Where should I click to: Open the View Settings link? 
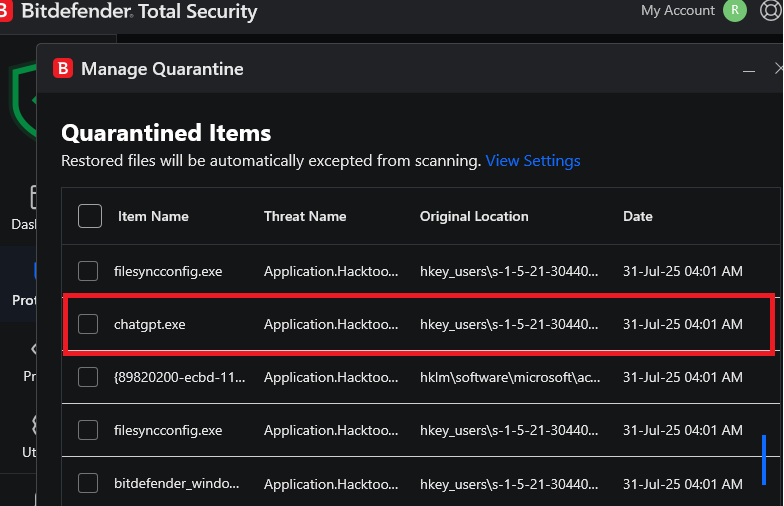click(x=532, y=161)
